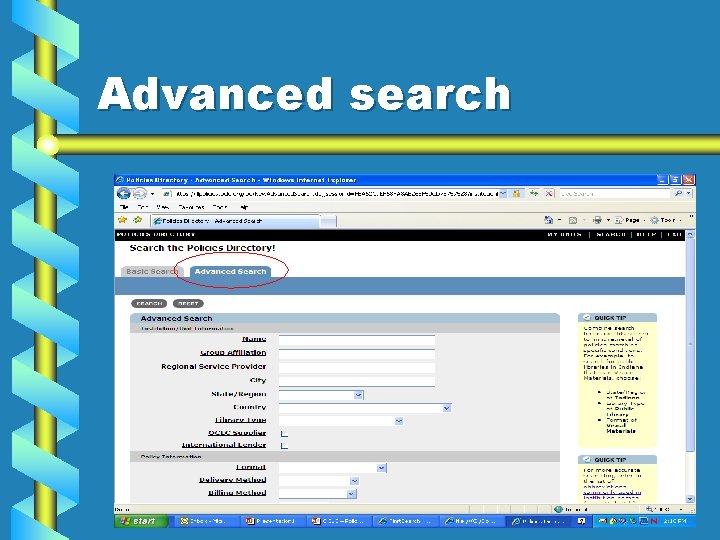This screenshot has width=720, height=540.
Task: Click the IE Forward arrow button
Action: (139, 193)
